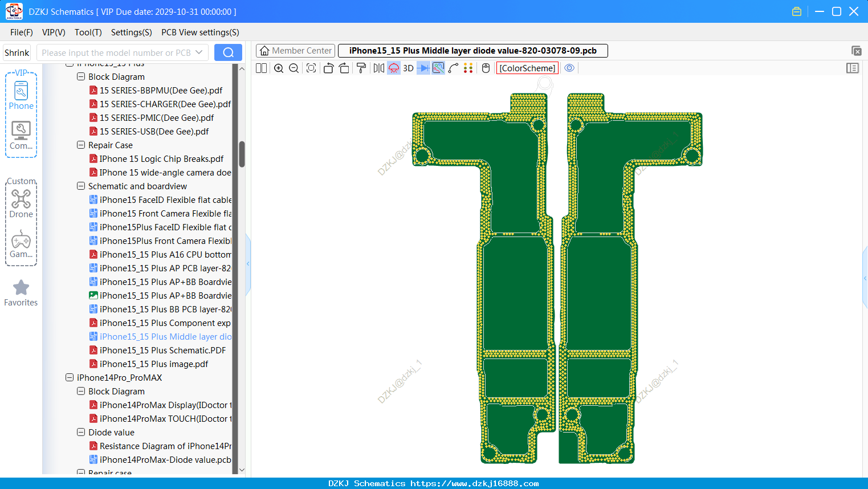Image resolution: width=868 pixels, height=489 pixels.
Task: Collapse left panel with splitter arrow
Action: pos(248,263)
